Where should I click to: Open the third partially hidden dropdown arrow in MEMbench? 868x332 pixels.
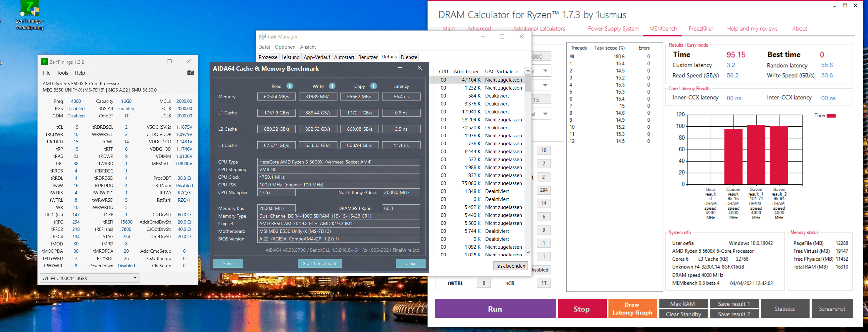[x=545, y=114]
